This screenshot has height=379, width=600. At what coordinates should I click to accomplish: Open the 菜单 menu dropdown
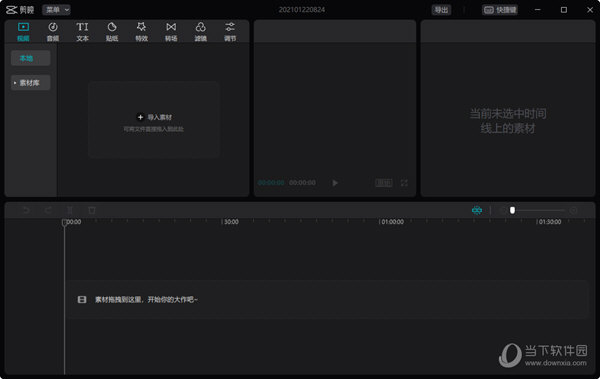[56, 10]
